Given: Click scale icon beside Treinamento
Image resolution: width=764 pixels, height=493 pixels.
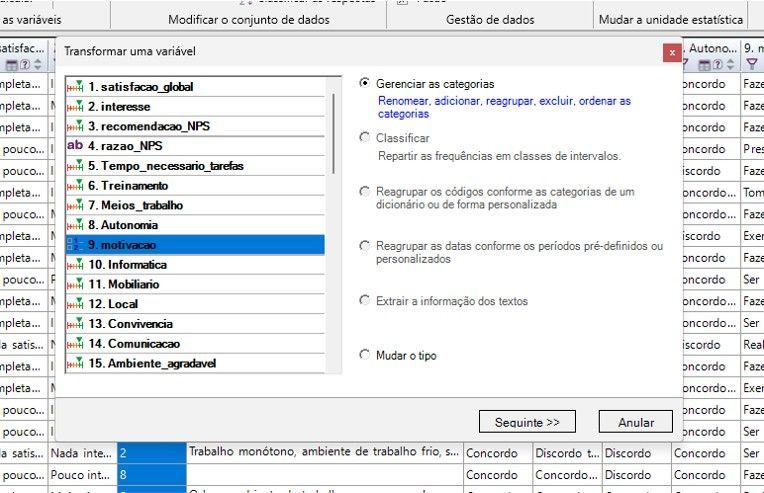Looking at the screenshot, I should [x=75, y=186].
